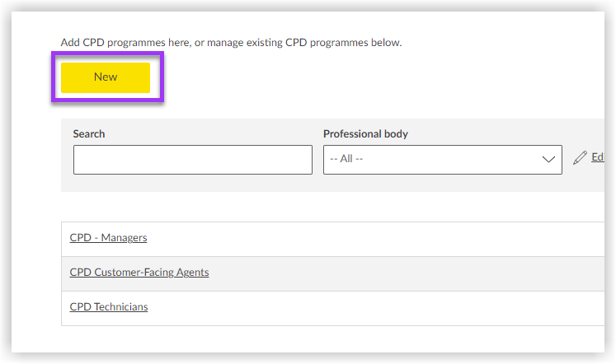Open the Professional body dropdown
The width and height of the screenshot is (616, 364).
(x=443, y=160)
